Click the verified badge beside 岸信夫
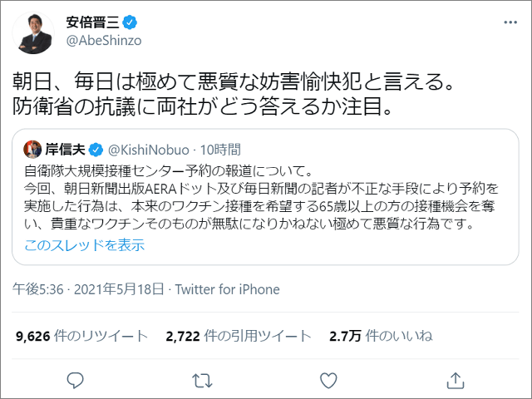Viewport: 532px width, 399px height. [x=96, y=150]
